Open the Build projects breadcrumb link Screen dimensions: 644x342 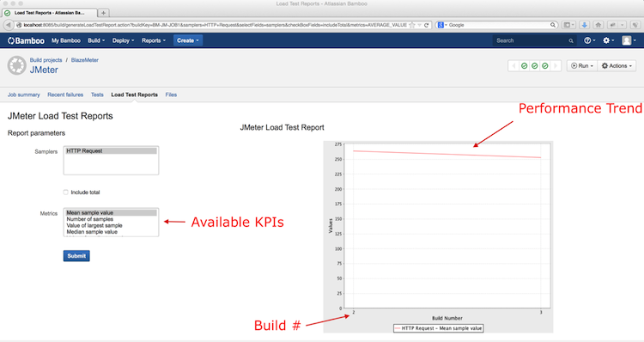point(46,60)
